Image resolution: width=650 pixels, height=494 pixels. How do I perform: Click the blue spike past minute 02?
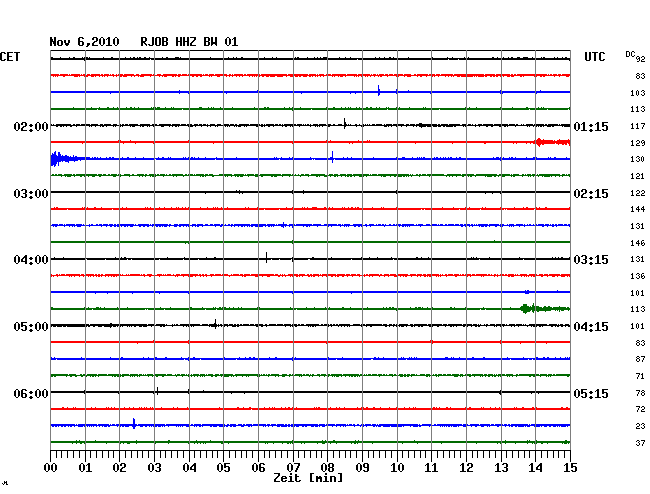pos(134,424)
